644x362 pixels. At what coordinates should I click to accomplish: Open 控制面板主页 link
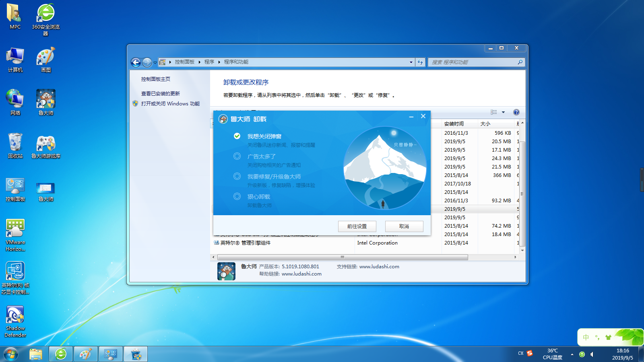[x=155, y=79]
